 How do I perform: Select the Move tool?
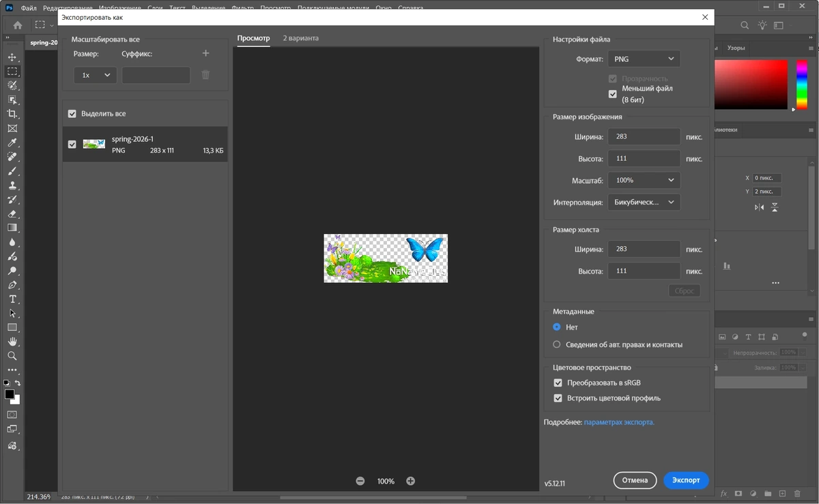coord(12,57)
